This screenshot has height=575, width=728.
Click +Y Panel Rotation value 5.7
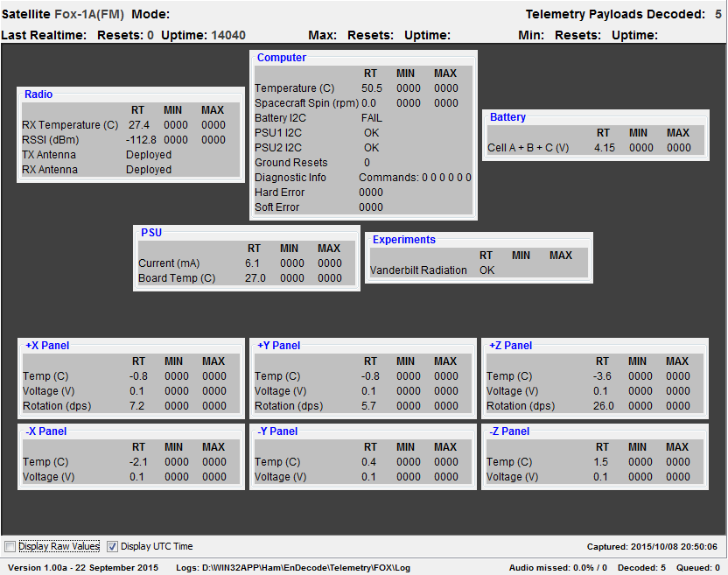coord(368,406)
